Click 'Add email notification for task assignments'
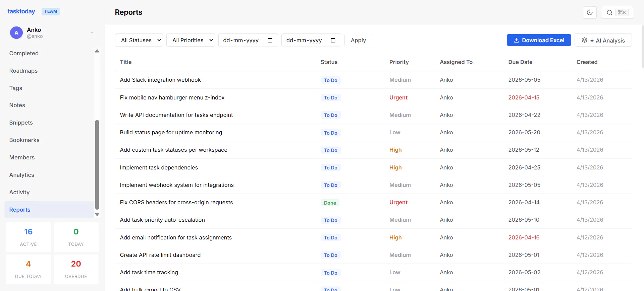This screenshot has height=291, width=644. [x=176, y=237]
